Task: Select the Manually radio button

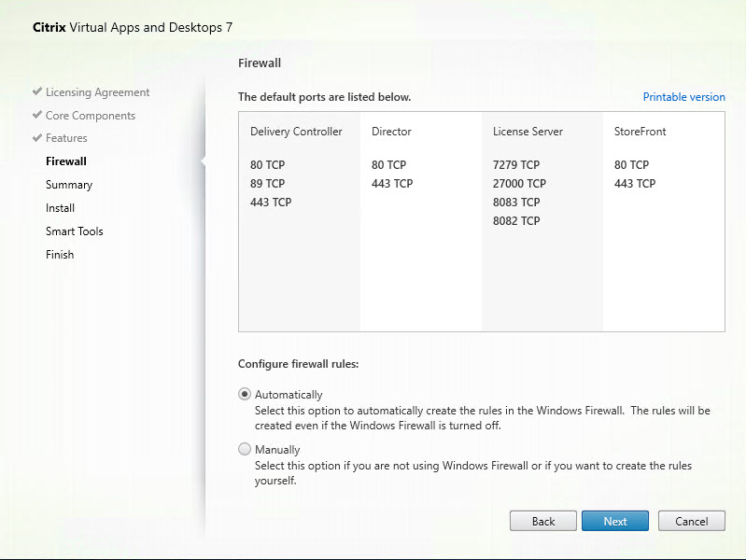Action: tap(245, 449)
